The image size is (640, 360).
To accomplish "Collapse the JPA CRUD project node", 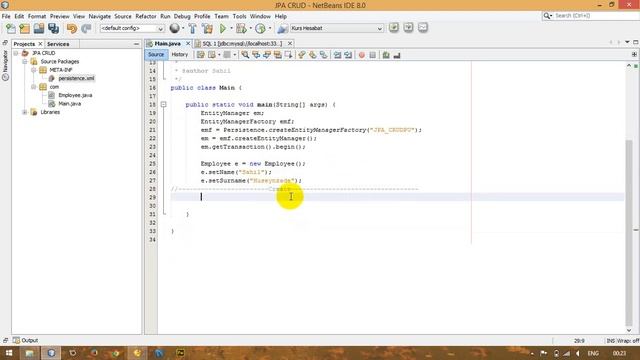I will pos(16,53).
